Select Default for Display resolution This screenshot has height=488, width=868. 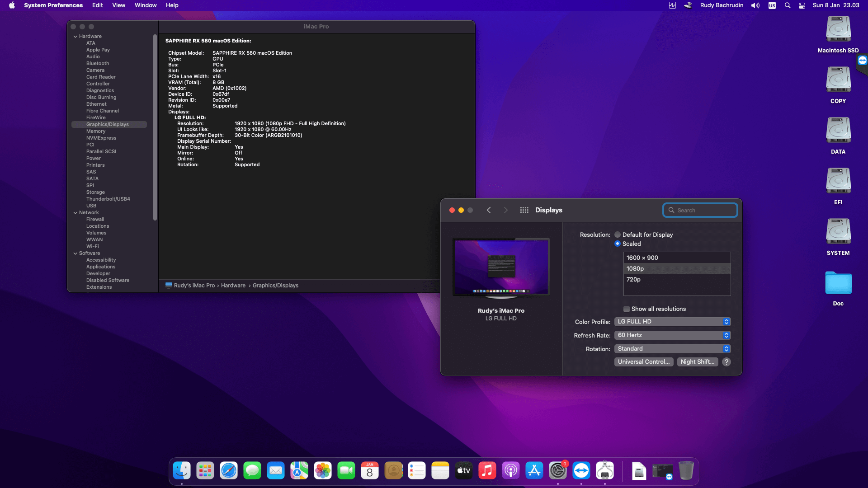(618, 235)
